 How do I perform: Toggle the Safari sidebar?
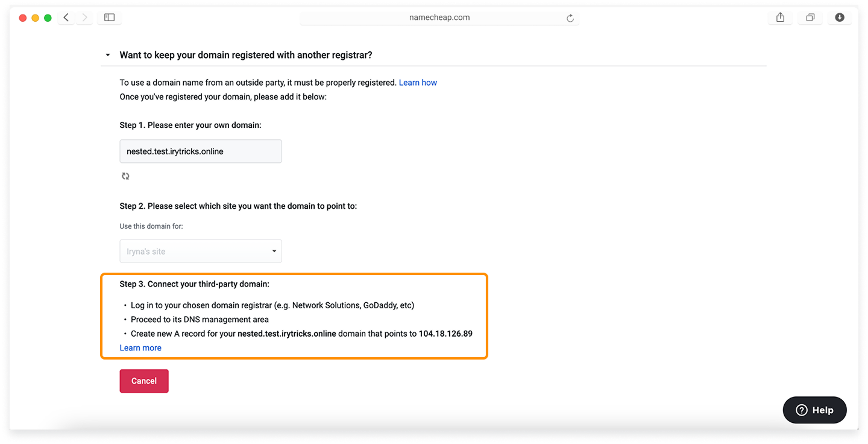[109, 17]
